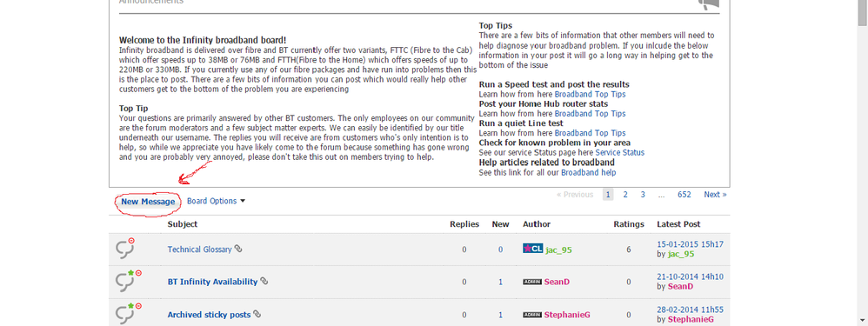
Task: Click the announcements megaphone icon
Action: pos(709,4)
